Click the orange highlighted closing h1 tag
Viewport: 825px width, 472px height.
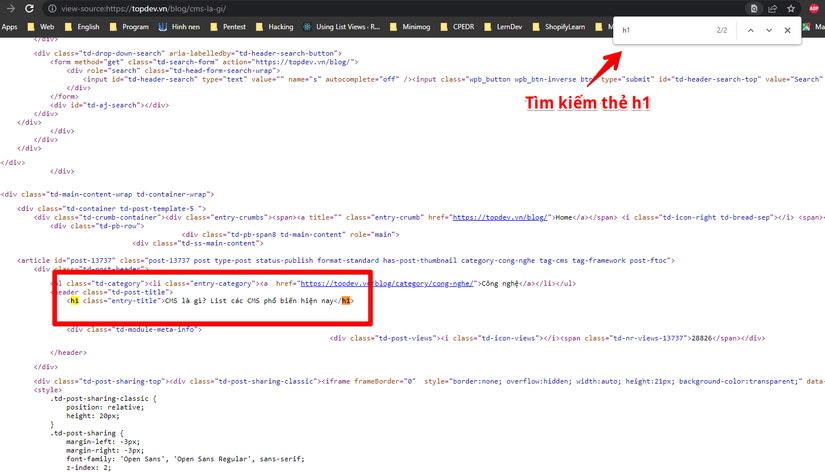(x=346, y=301)
